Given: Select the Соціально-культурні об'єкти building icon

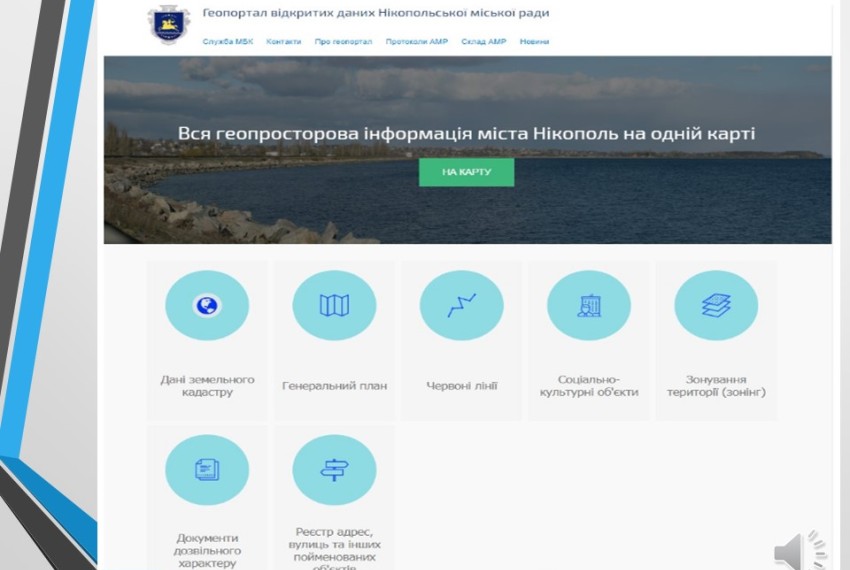Looking at the screenshot, I should coord(589,305).
